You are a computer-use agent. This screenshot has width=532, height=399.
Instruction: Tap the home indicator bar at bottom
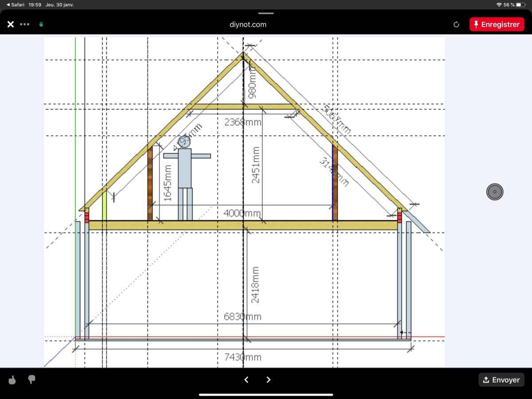point(266,394)
